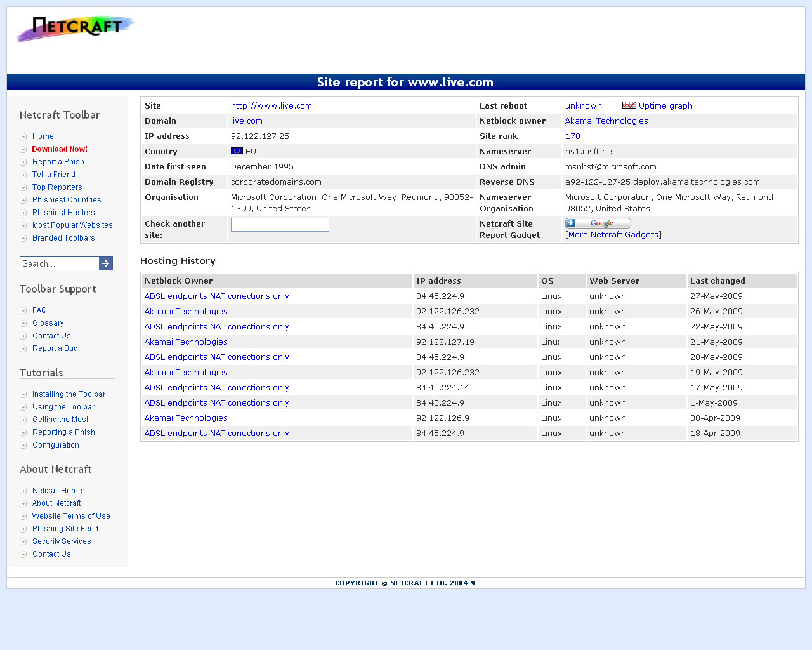The width and height of the screenshot is (812, 650).
Task: Open Reporting a Phish tutorial
Action: point(63,432)
